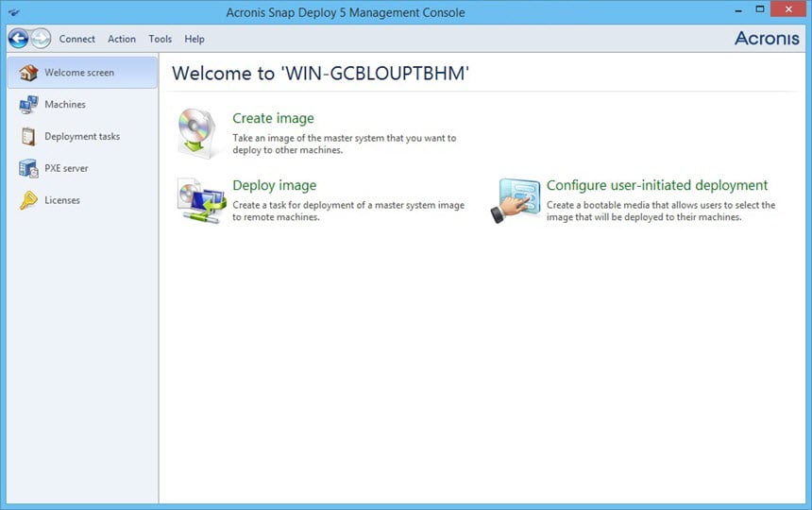Go to Machines in the sidebar
Image resolution: width=812 pixels, height=510 pixels.
(83, 105)
